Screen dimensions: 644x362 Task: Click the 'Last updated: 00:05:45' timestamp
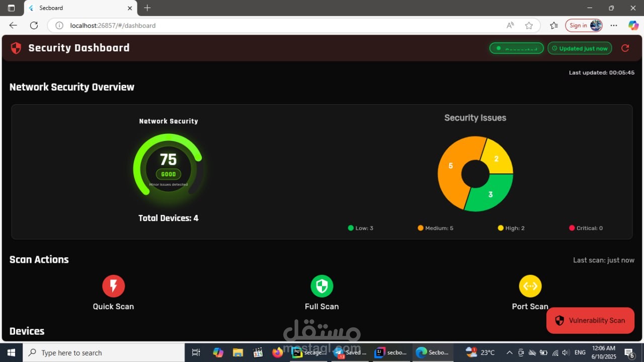click(x=602, y=73)
